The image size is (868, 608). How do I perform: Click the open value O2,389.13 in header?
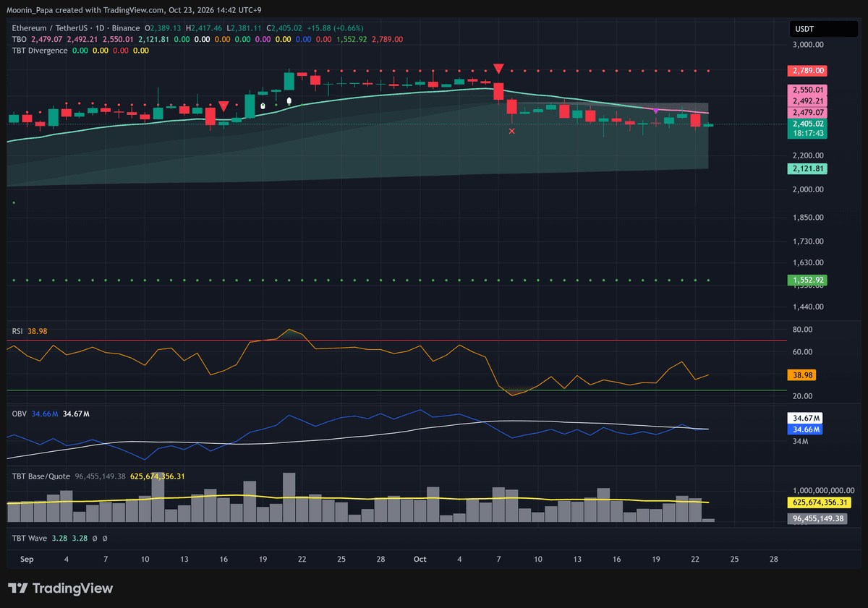[x=163, y=27]
